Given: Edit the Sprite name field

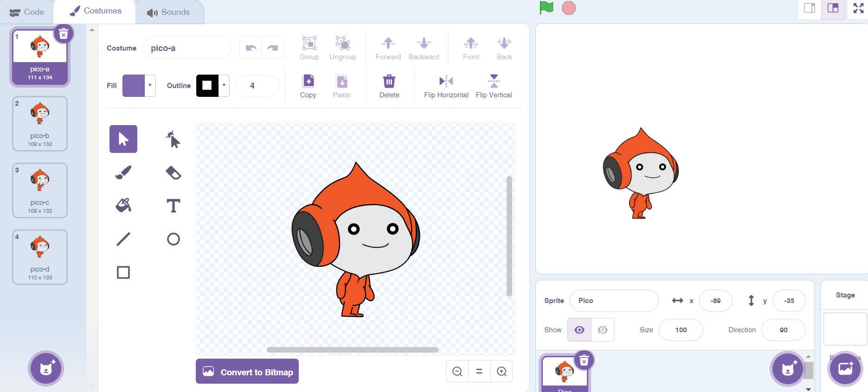Looking at the screenshot, I should [614, 301].
